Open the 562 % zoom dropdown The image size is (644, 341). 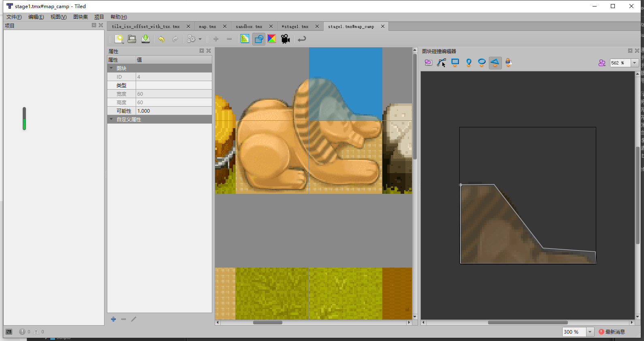pos(635,63)
